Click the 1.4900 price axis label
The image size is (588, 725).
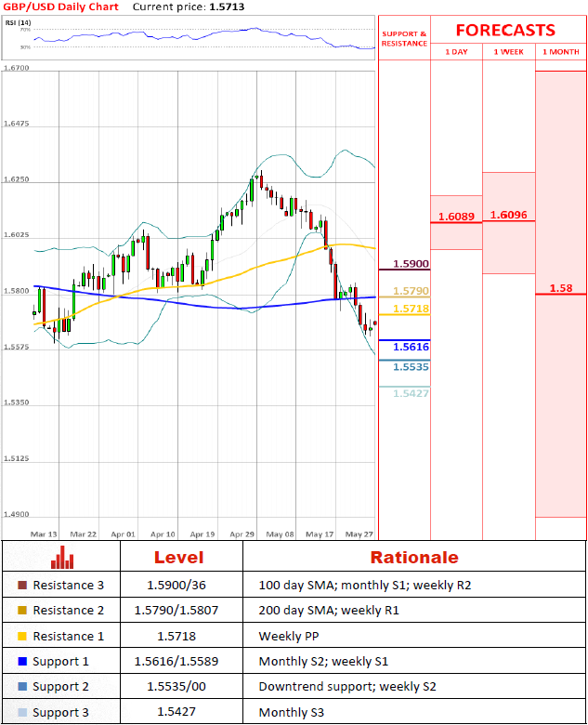coord(16,514)
